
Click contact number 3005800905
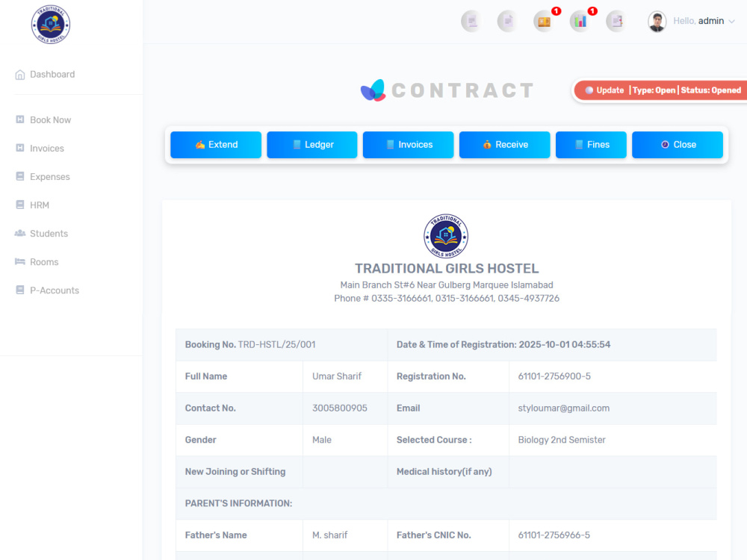click(x=340, y=408)
